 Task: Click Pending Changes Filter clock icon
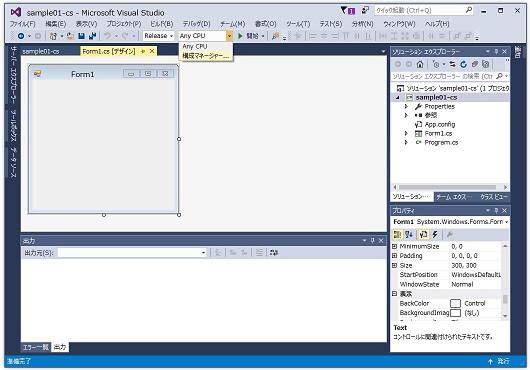436,64
